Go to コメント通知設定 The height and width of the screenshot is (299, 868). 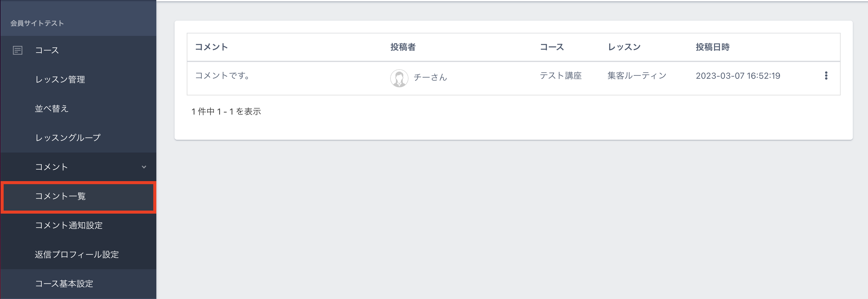point(69,225)
